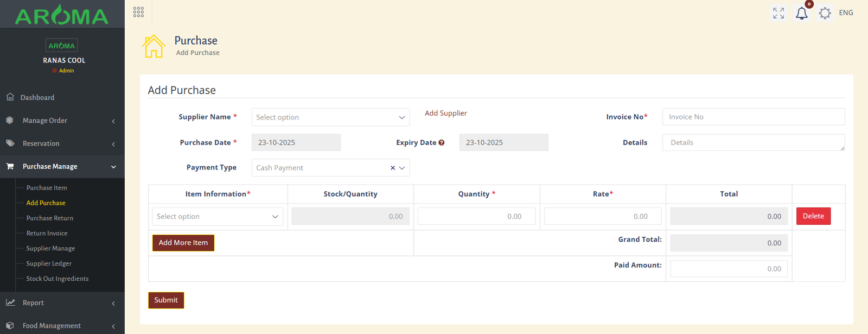Click the Invoice No input field
The width and height of the screenshot is (868, 334).
[x=753, y=117]
